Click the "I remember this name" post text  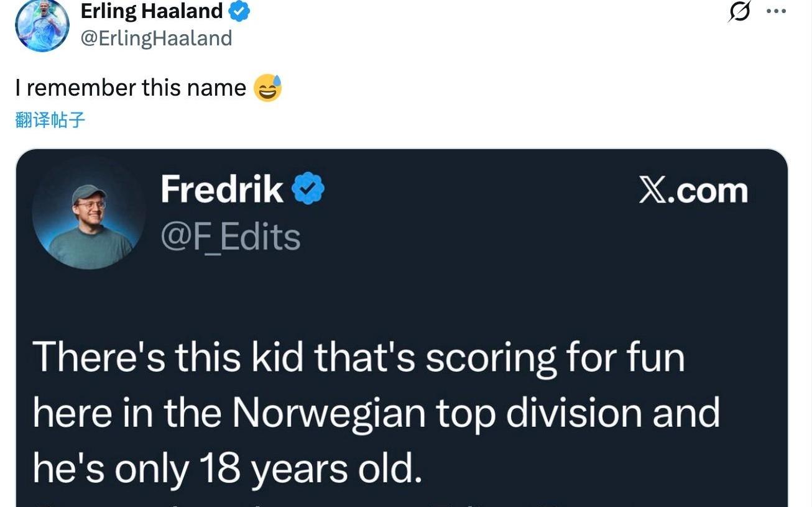point(131,88)
